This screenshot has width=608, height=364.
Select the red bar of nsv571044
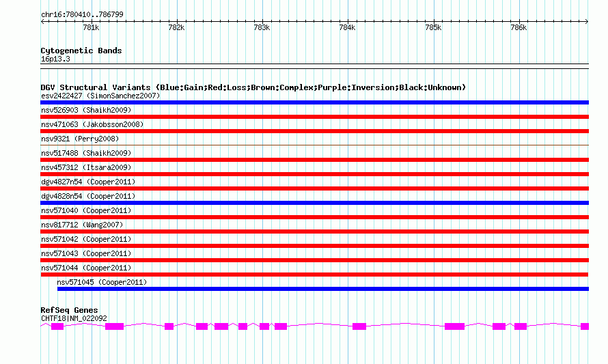314,275
